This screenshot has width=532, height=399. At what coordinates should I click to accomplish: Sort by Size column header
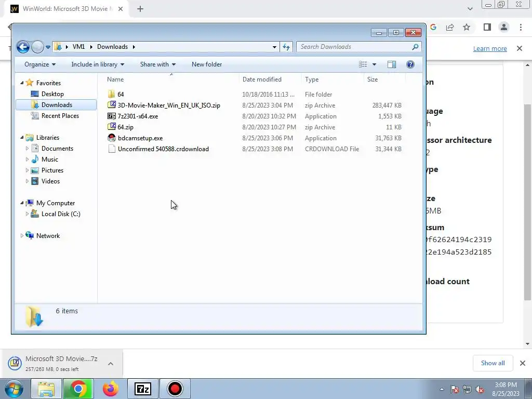372,79
